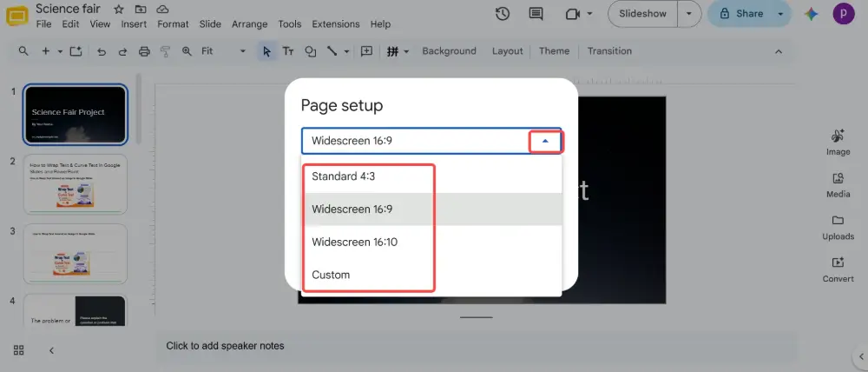Image resolution: width=868 pixels, height=372 pixels.
Task: Open the Slideshow options dropdown arrow
Action: tap(689, 14)
